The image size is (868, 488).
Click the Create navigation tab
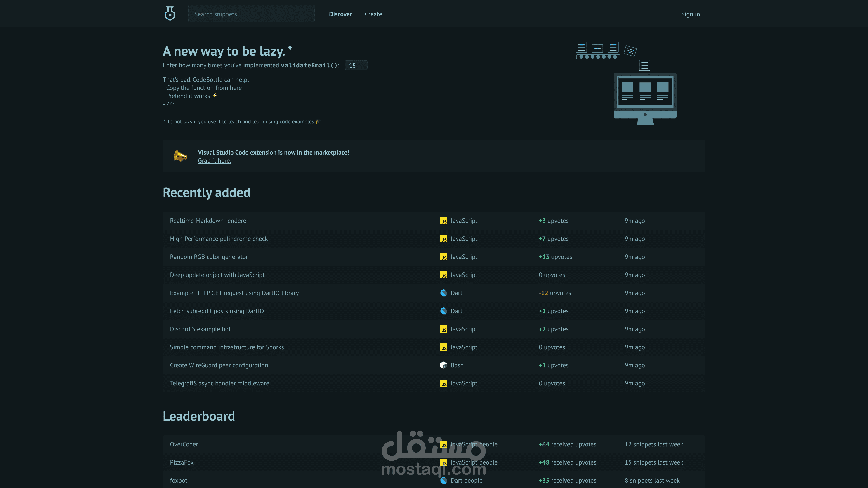click(x=373, y=14)
